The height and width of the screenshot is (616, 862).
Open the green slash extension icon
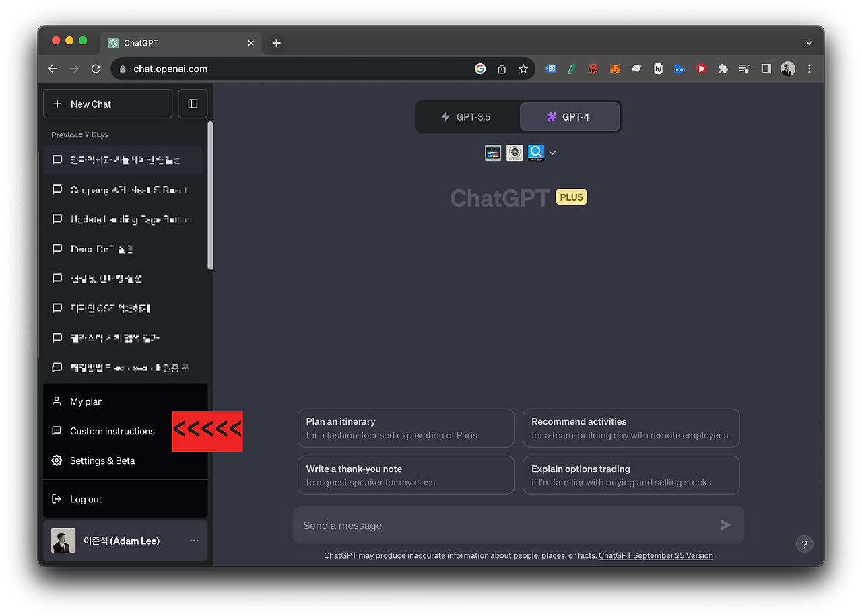(572, 69)
